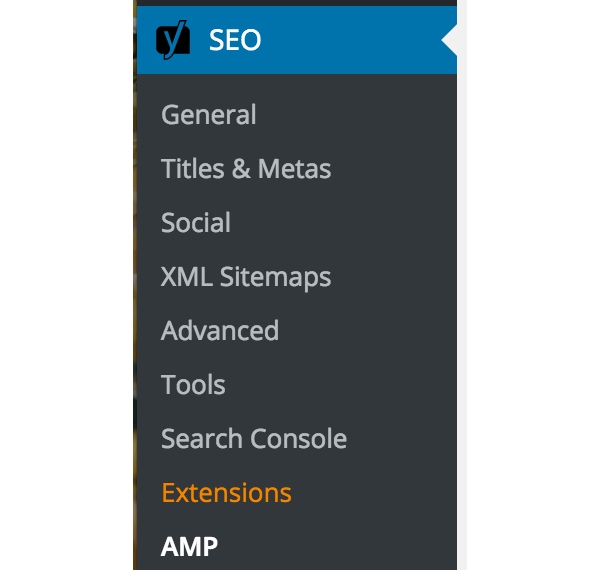The width and height of the screenshot is (600, 570).
Task: Go to Titles & Metas
Action: click(x=245, y=169)
